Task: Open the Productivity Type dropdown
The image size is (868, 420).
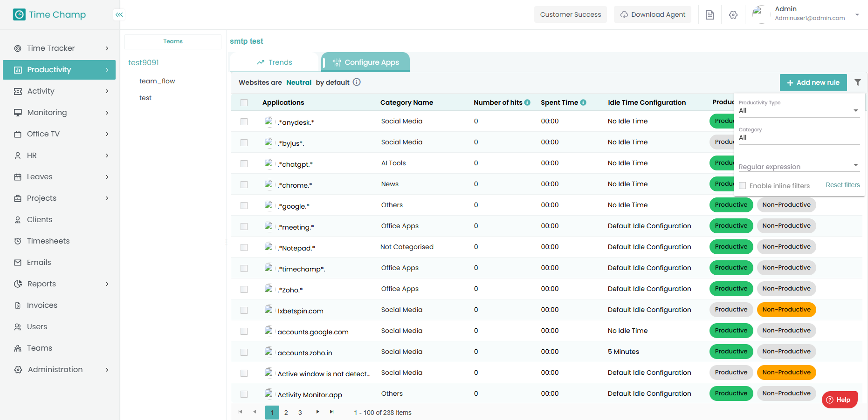Action: pos(799,110)
